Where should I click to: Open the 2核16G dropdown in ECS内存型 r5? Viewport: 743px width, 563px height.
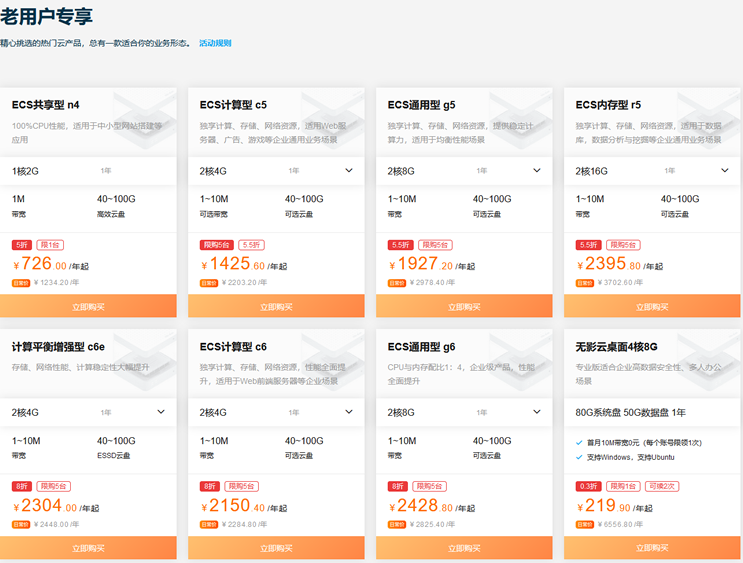pos(725,171)
